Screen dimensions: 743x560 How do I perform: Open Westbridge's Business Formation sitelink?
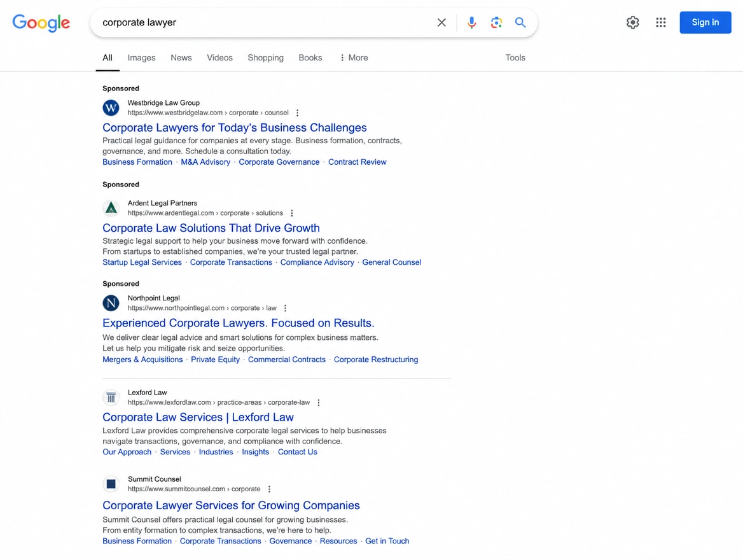pyautogui.click(x=137, y=162)
